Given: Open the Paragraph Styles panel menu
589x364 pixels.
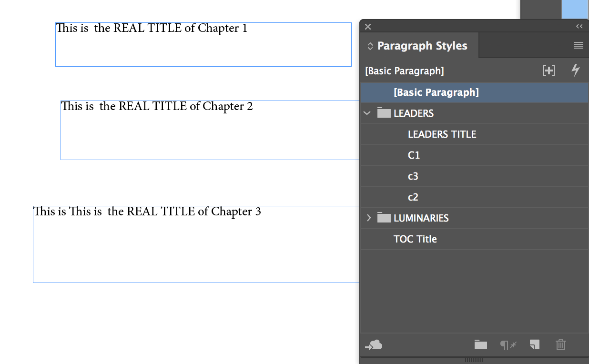Looking at the screenshot, I should tap(579, 46).
